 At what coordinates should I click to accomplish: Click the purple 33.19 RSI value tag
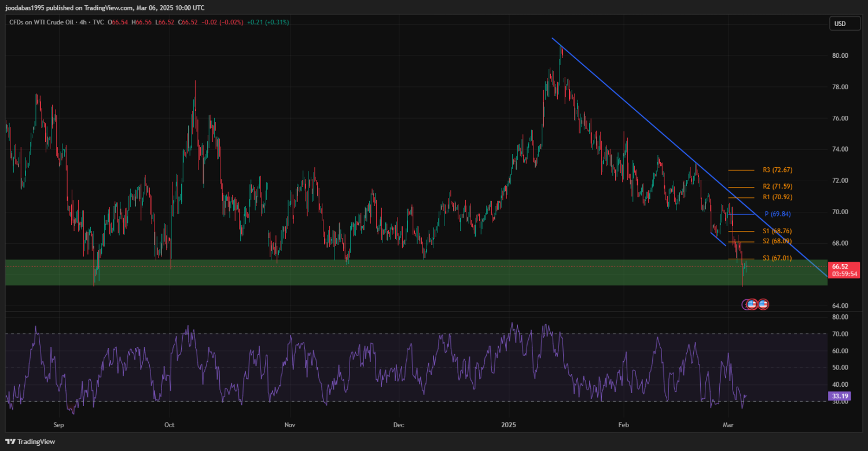[839, 397]
